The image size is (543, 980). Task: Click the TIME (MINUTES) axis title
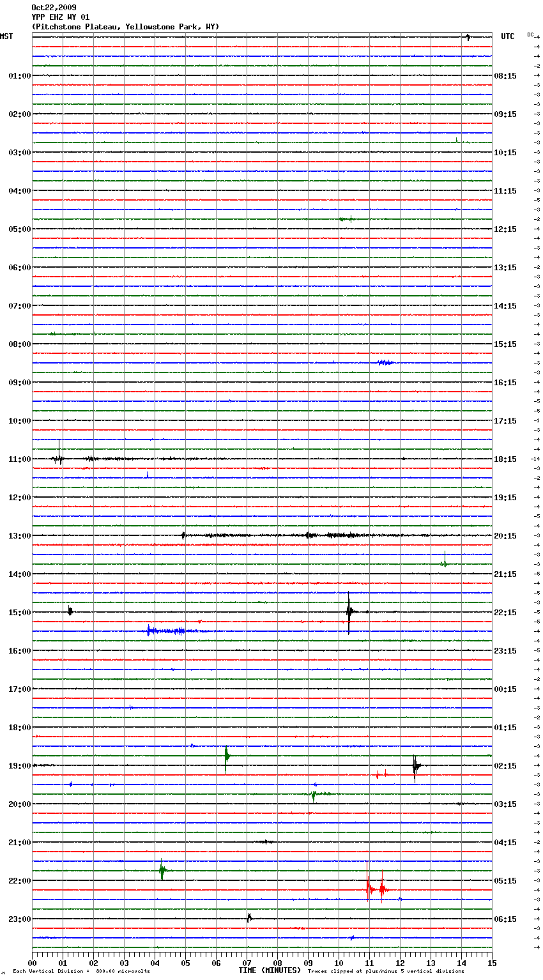270,970
